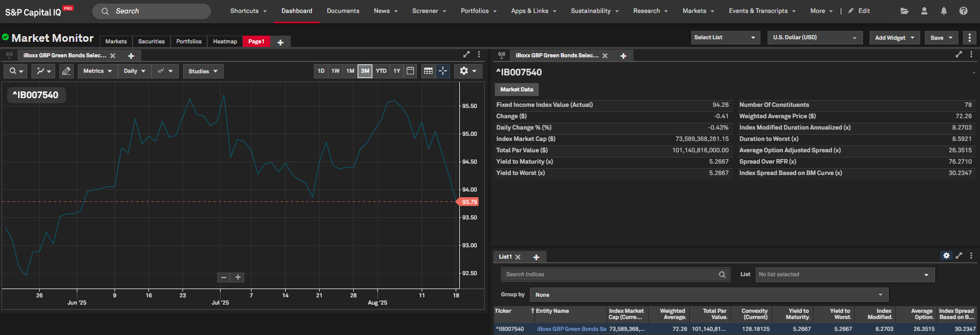Open the help question mark icon
This screenshot has height=335, width=980.
coord(963,11)
